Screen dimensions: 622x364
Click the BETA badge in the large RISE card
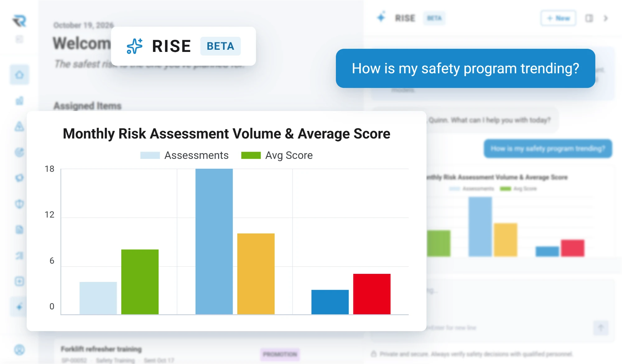(x=220, y=46)
